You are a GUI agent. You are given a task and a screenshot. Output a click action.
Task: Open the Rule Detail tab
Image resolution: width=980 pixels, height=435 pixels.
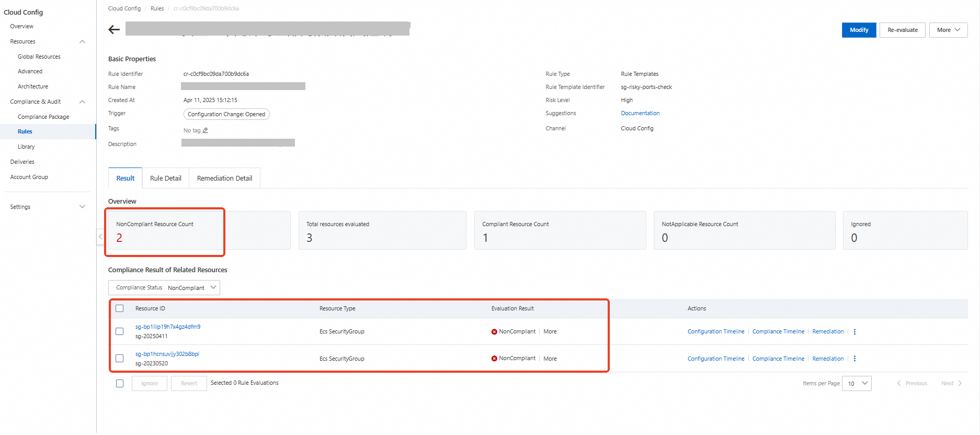tap(166, 178)
